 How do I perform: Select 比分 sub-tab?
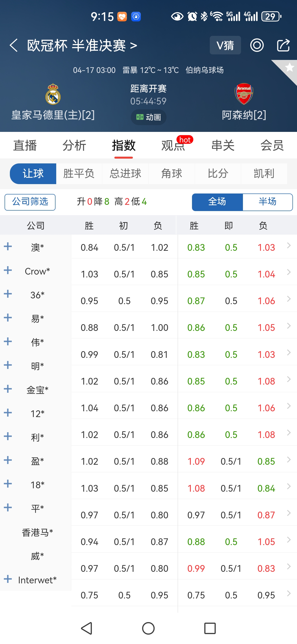(x=218, y=174)
